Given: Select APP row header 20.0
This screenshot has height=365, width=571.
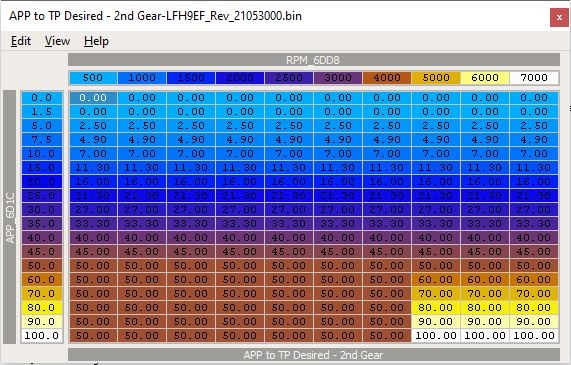Looking at the screenshot, I should pyautogui.click(x=42, y=181).
